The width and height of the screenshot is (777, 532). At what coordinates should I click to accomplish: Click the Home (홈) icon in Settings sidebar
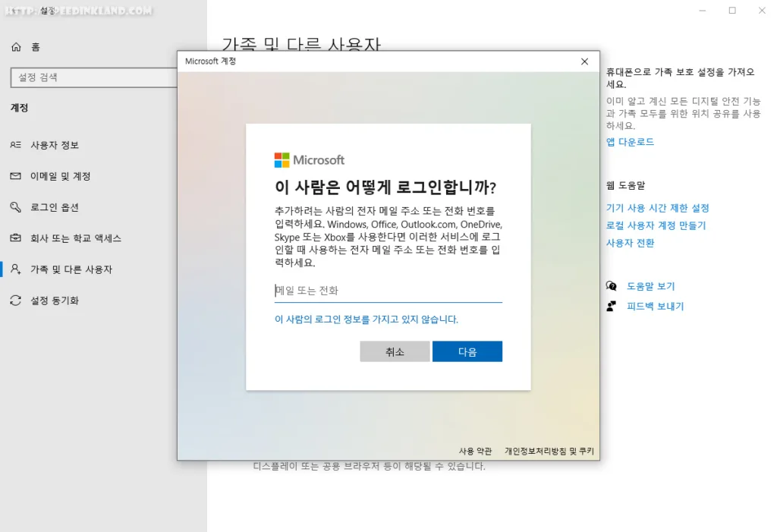(x=17, y=47)
